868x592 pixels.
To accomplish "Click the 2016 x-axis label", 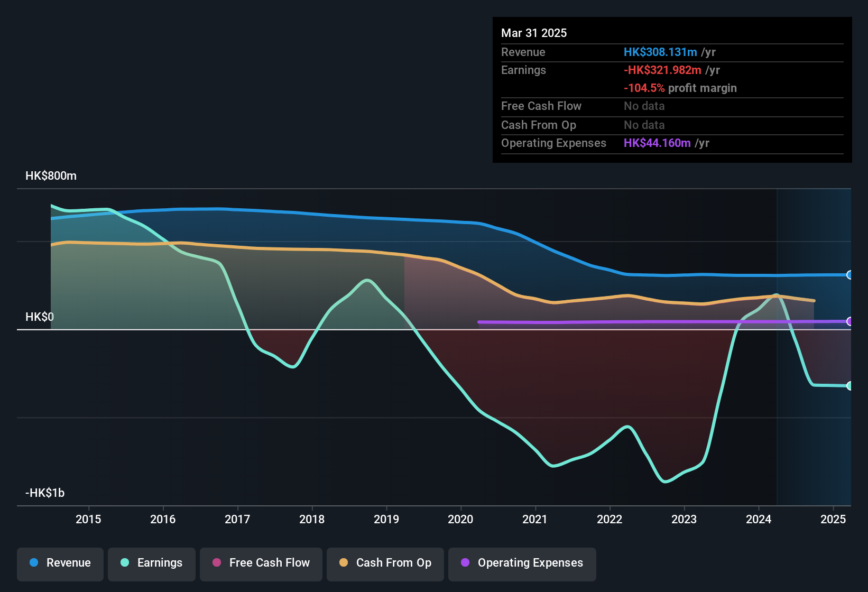I will pyautogui.click(x=163, y=520).
